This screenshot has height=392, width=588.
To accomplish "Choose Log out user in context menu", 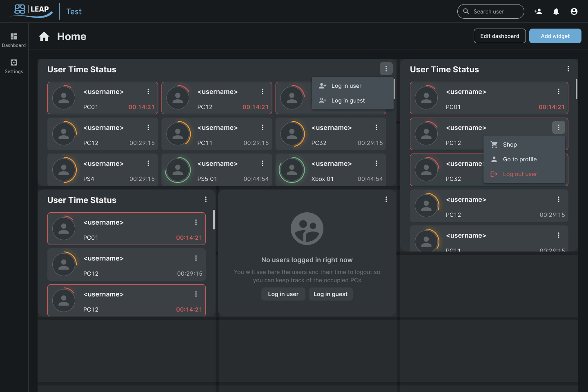I will pos(520,174).
